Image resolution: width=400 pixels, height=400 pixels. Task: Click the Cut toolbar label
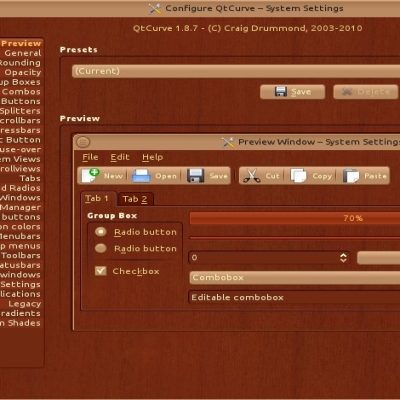tap(272, 176)
